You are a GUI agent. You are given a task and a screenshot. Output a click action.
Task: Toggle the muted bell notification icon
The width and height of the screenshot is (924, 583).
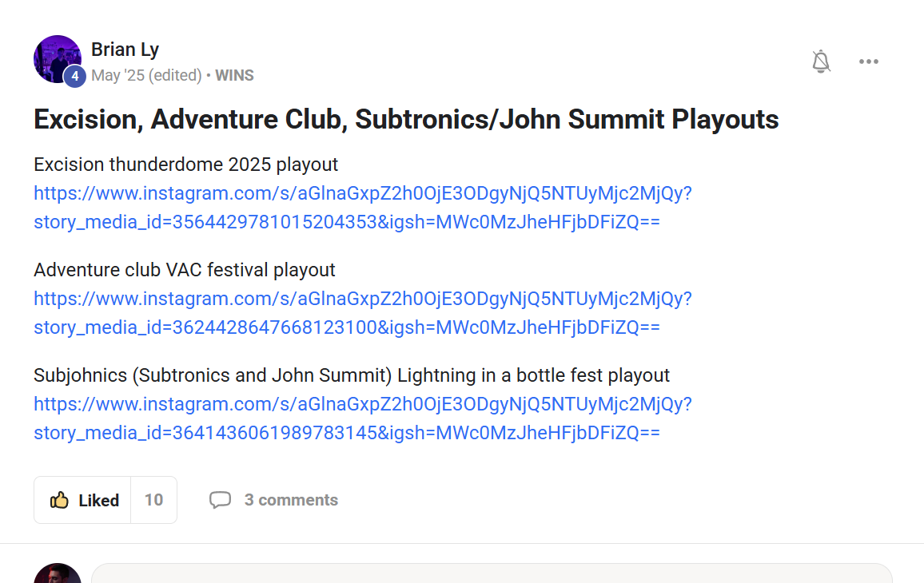click(x=821, y=61)
